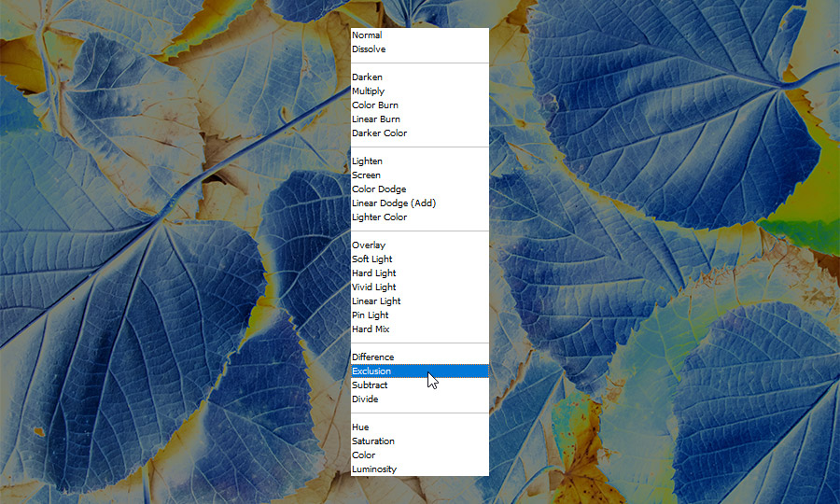Select the Difference blend mode
This screenshot has width=840, height=504.
tap(419, 357)
